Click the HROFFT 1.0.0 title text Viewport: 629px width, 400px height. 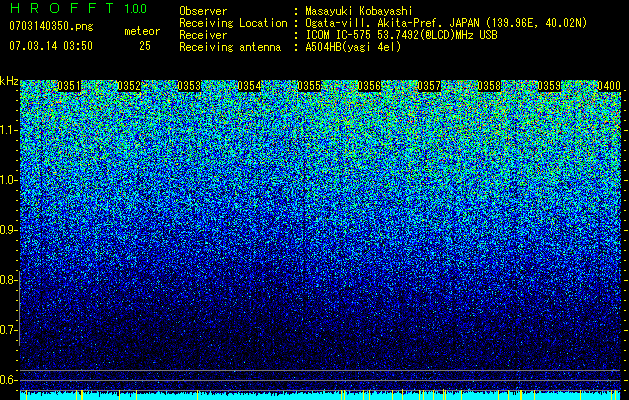tap(78, 8)
